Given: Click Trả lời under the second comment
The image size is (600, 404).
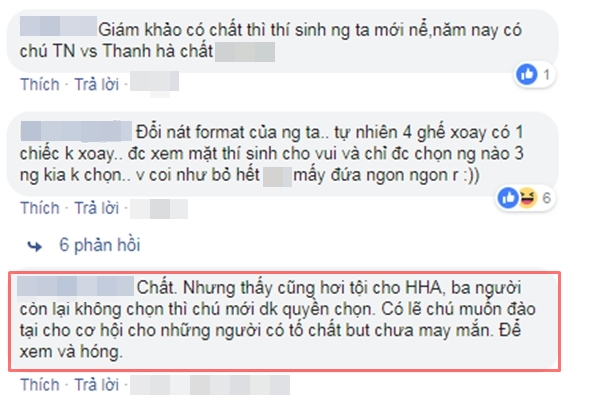Looking at the screenshot, I should [96, 209].
